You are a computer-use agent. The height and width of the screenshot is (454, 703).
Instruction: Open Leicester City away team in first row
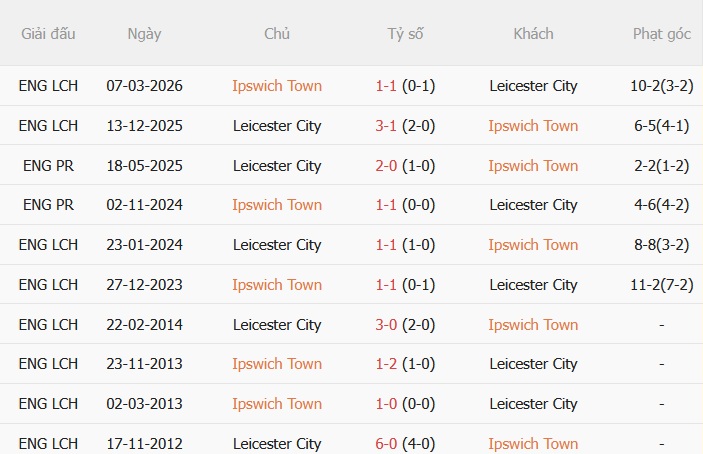[533, 86]
